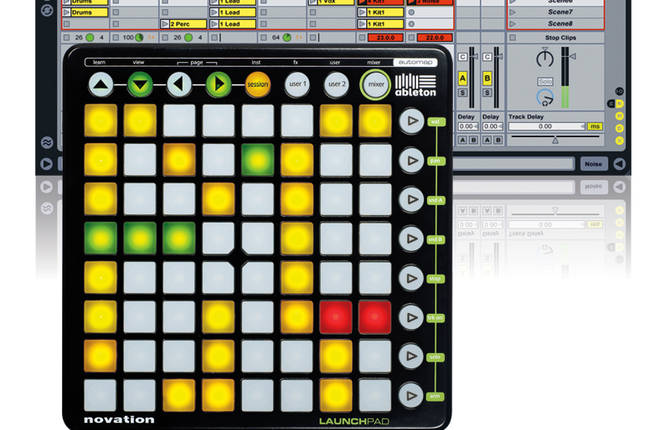
Task: Enable the S solo button under yellow B
Action: point(487,93)
